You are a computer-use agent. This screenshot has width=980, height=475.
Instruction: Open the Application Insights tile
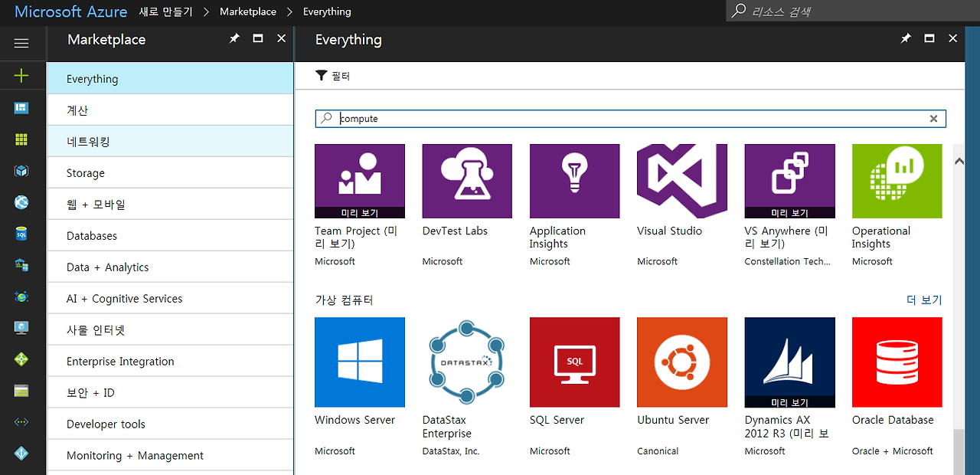[575, 205]
